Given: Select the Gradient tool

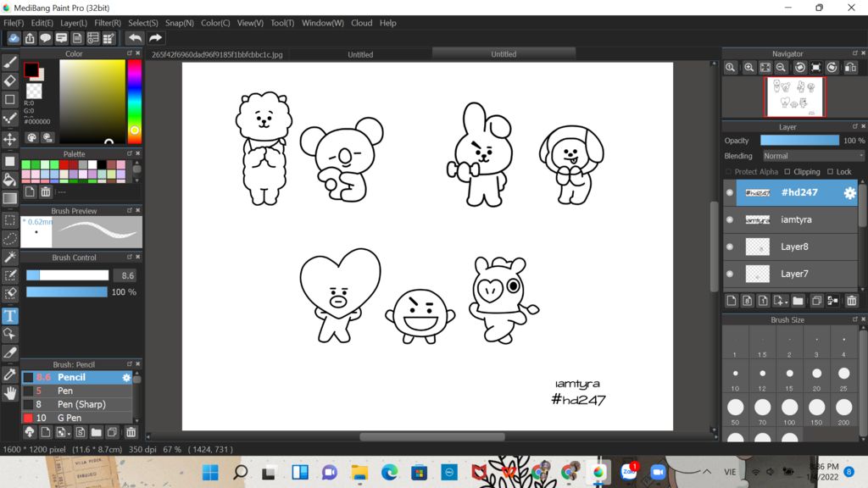Looking at the screenshot, I should (x=10, y=198).
